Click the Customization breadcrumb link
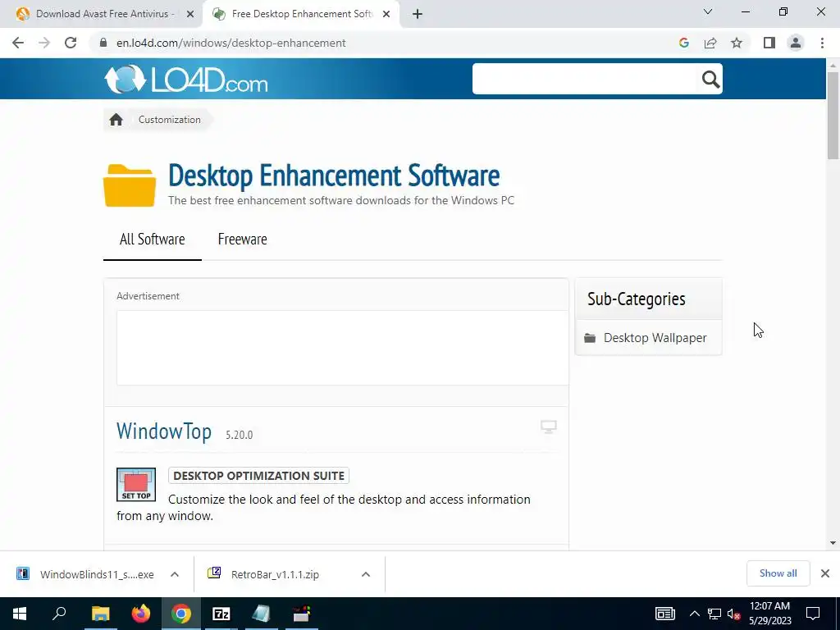 [169, 120]
